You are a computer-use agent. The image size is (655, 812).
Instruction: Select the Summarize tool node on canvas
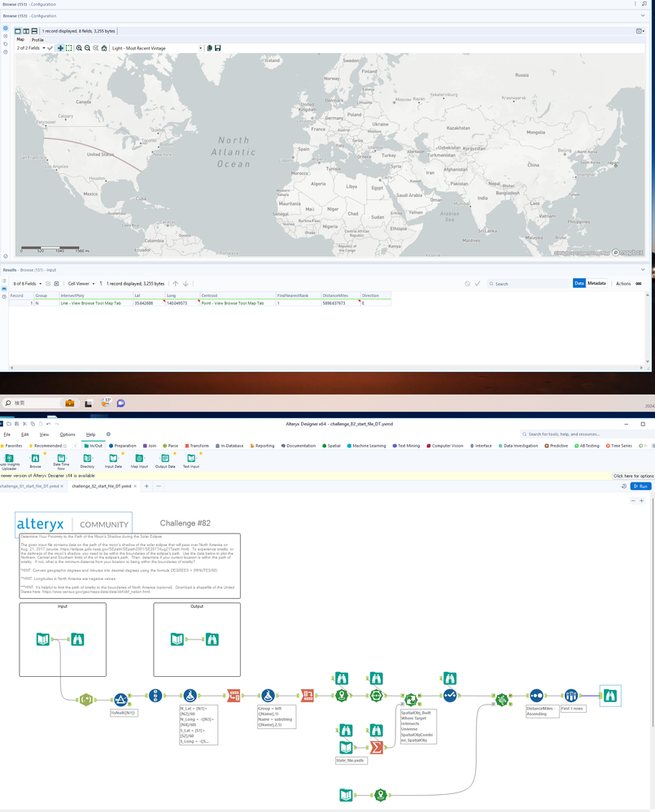click(x=377, y=747)
